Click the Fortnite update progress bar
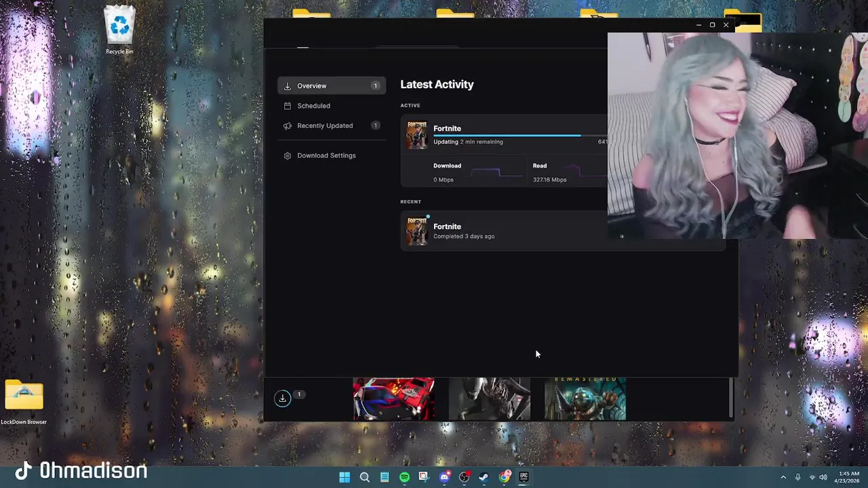This screenshot has width=868, height=488. click(520, 136)
